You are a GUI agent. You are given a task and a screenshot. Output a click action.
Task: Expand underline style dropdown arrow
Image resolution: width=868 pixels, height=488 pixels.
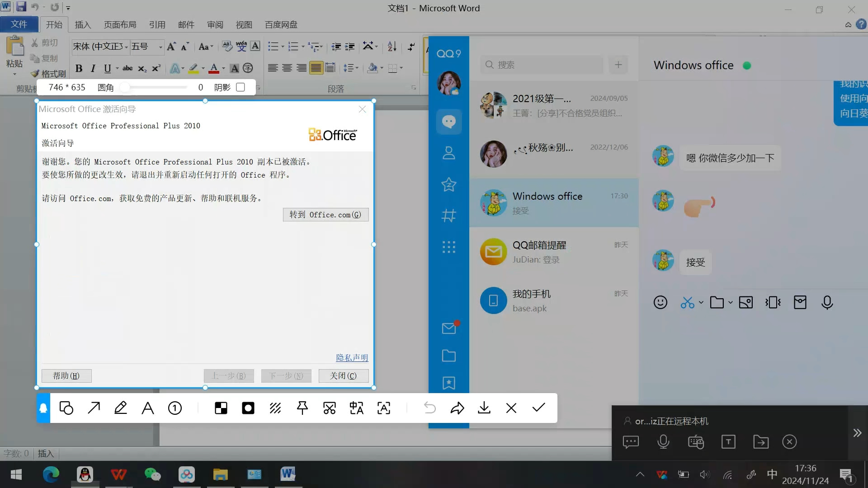117,68
